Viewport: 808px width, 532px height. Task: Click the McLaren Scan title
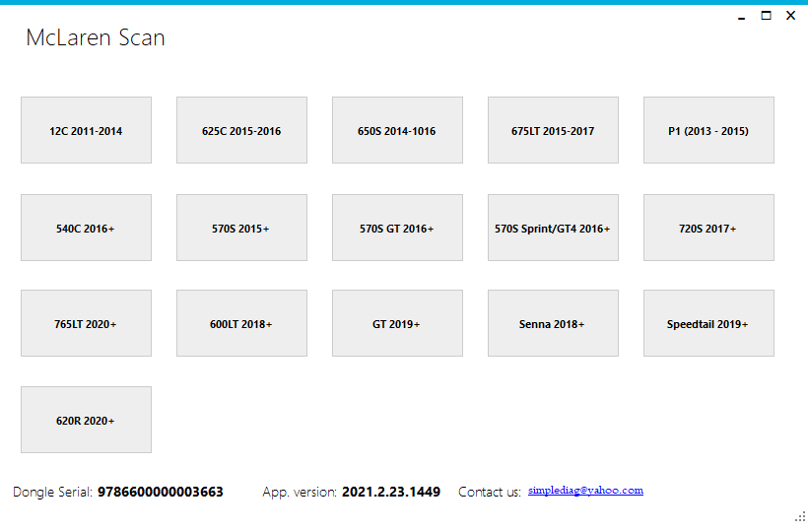[96, 37]
